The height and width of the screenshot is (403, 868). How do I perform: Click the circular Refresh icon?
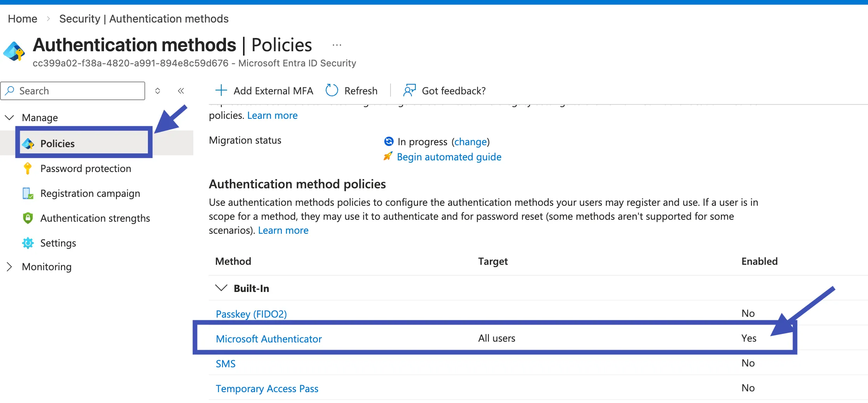[332, 90]
